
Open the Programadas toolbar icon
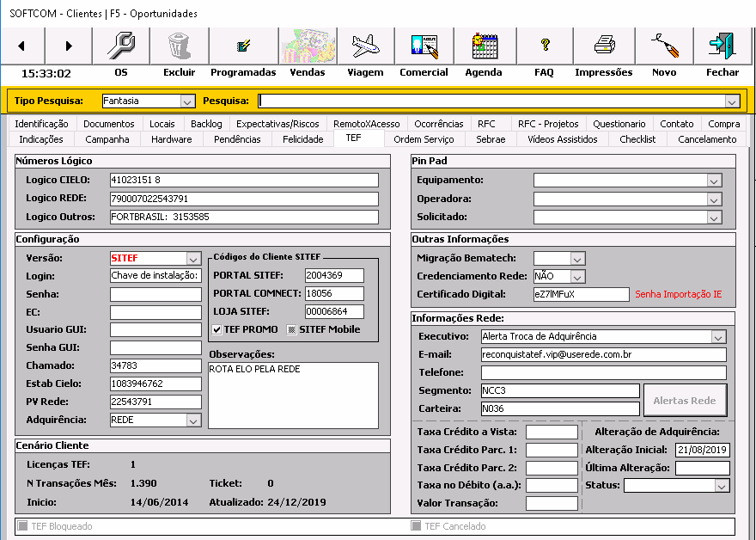[x=243, y=45]
